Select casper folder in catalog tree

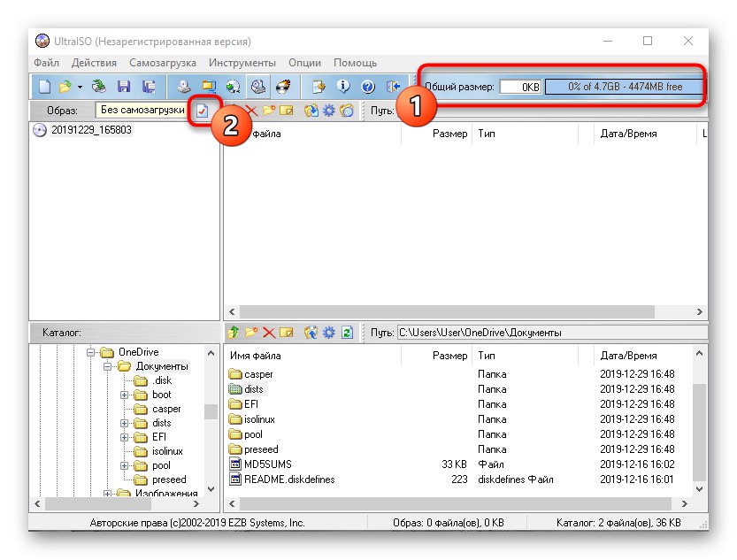[x=166, y=410]
